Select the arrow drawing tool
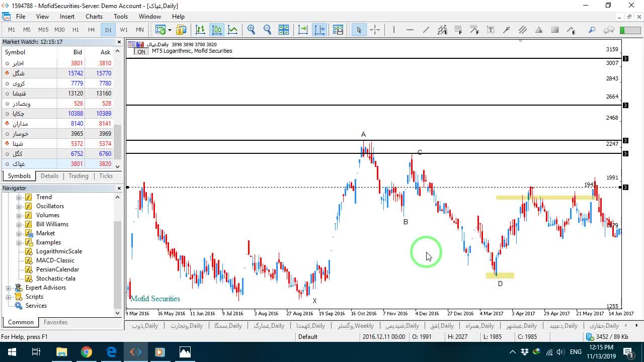This screenshot has width=644, height=362. click(x=507, y=30)
